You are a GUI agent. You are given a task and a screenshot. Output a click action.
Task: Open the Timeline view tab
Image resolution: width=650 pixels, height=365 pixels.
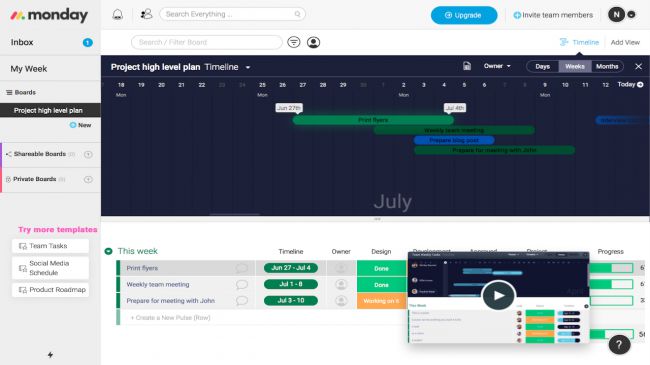580,42
